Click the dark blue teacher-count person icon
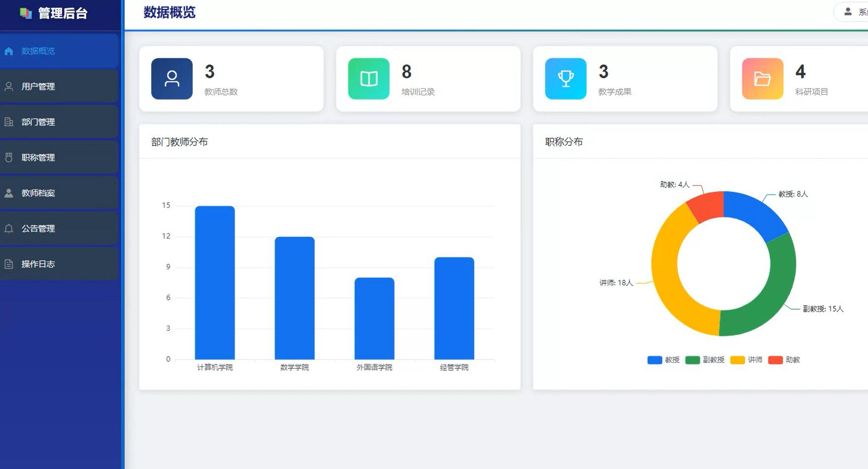 coord(172,79)
